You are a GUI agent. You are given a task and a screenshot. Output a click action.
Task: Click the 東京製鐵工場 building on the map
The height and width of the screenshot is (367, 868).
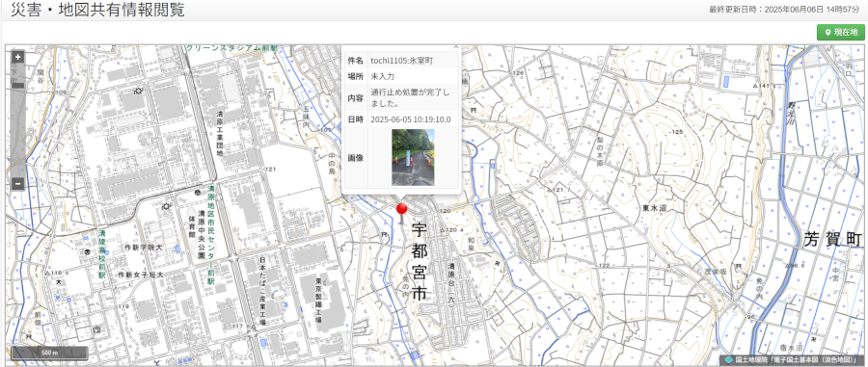click(319, 301)
